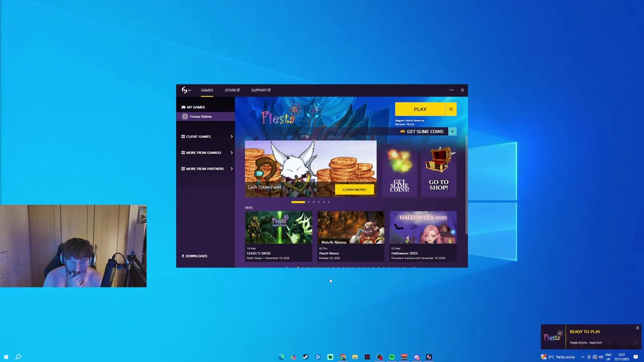
Task: Open the clock and calendar flyout
Action: coord(621,357)
